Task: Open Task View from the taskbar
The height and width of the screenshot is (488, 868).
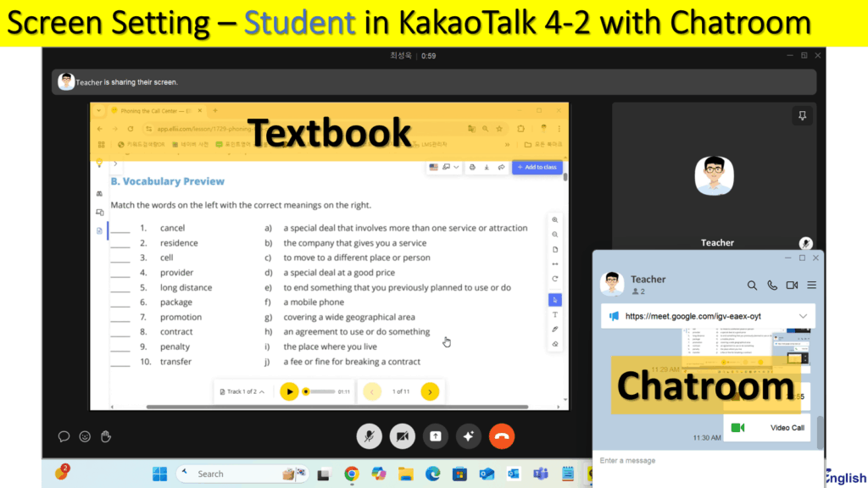Action: click(x=324, y=474)
